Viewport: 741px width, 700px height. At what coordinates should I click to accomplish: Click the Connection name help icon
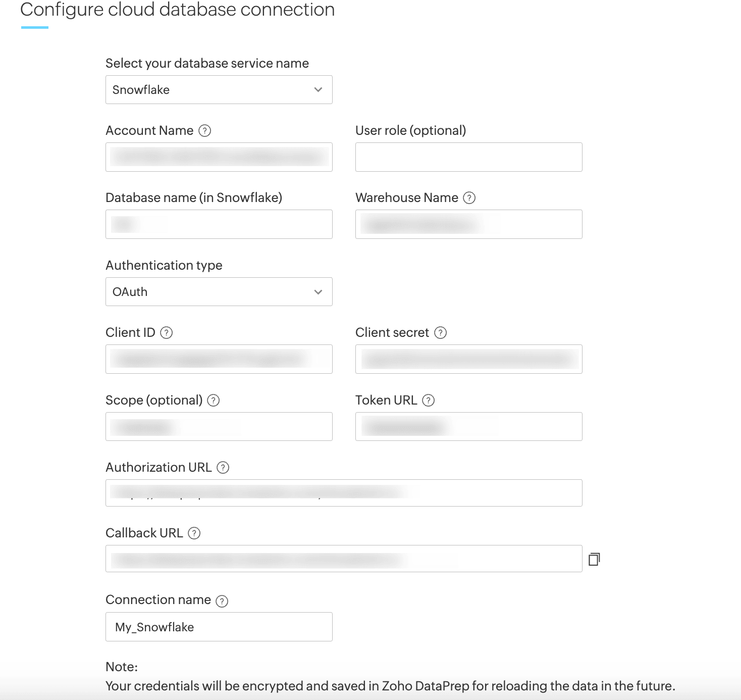tap(222, 601)
